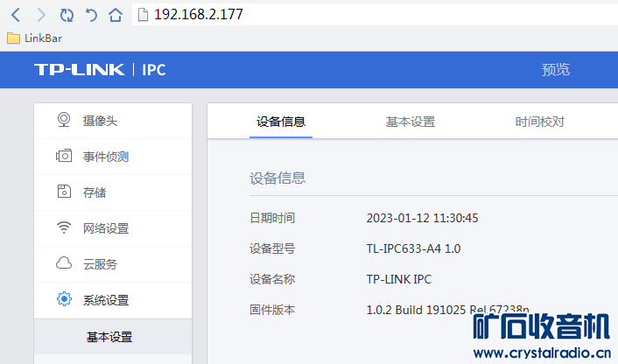The image size is (618, 364).
Task: Click the 设备名称 label
Action: click(x=272, y=279)
